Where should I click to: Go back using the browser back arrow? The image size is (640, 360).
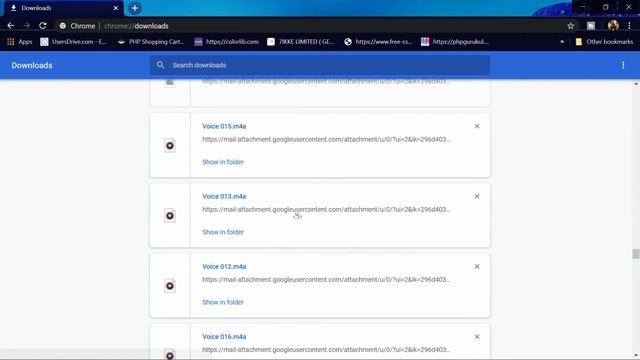(x=11, y=26)
